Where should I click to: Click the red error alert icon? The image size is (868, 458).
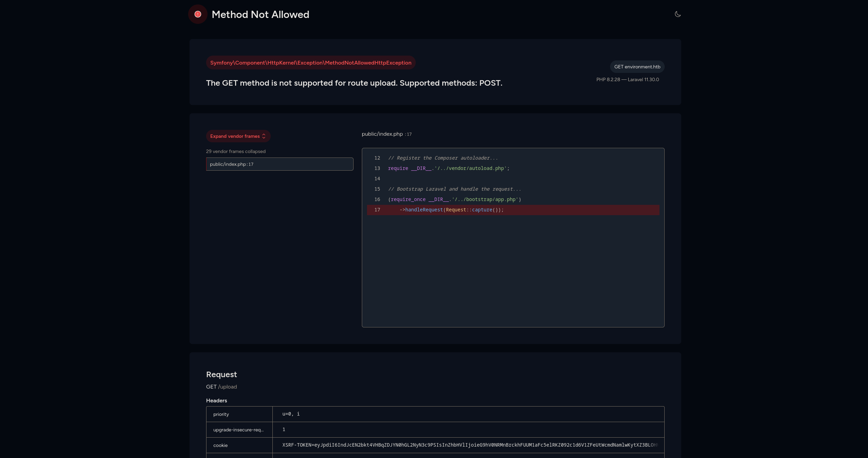[197, 14]
